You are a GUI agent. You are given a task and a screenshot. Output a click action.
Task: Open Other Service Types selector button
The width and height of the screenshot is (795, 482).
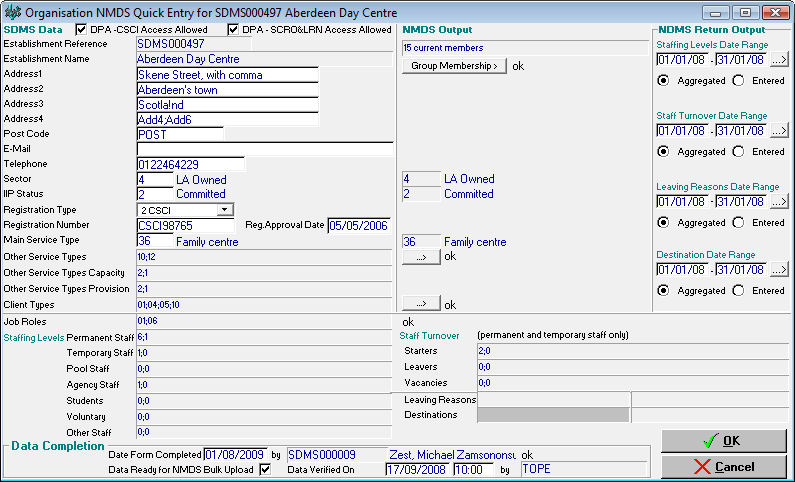[421, 257]
